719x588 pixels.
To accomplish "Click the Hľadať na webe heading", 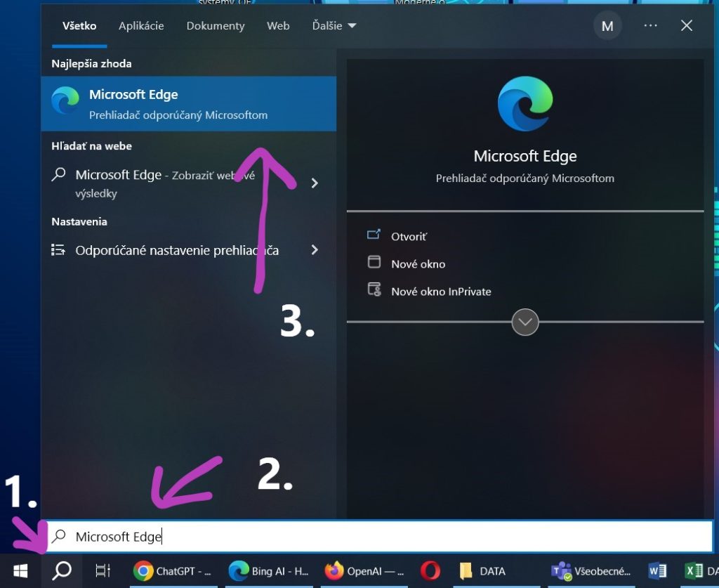I will [91, 146].
